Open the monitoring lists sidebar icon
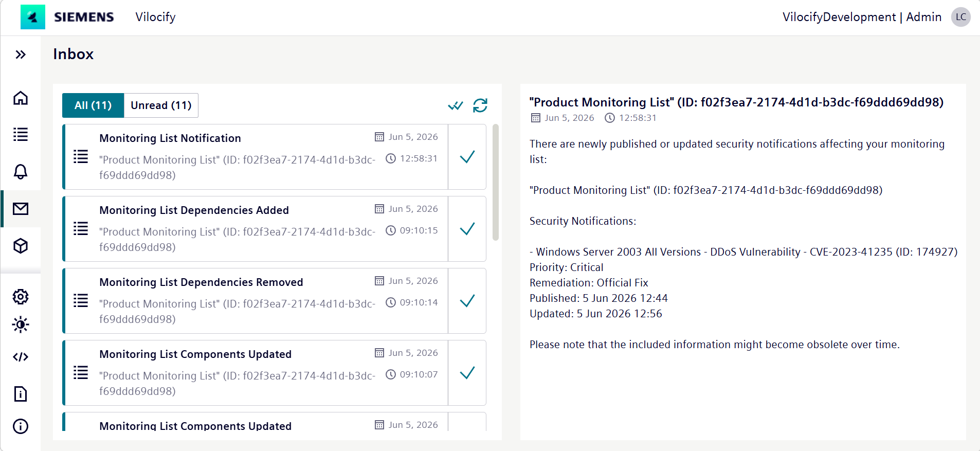The image size is (980, 451). (21, 135)
